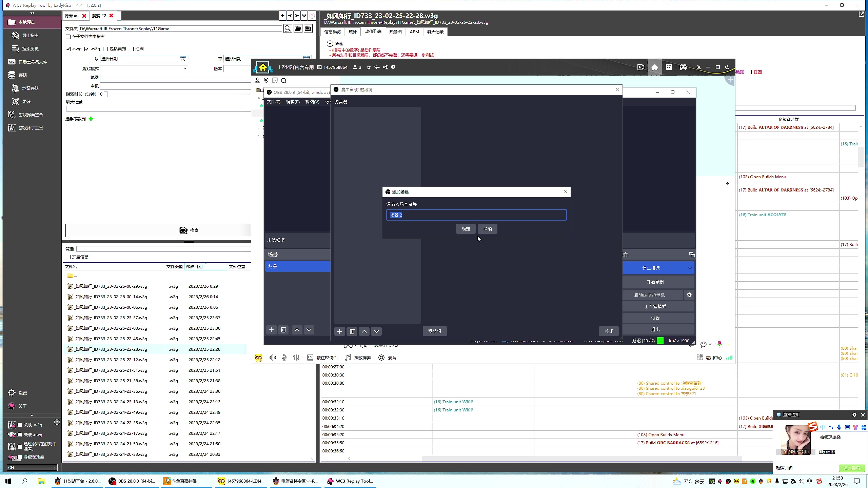Image resolution: width=868 pixels, height=488 pixels.
Task: Open virtual camera settings gear in OBS
Action: (689, 295)
